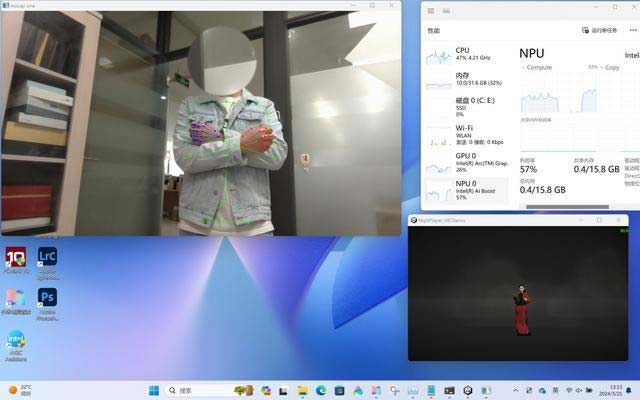This screenshot has width=640, height=400.
Task: Select the CPU performance item
Action: click(466, 55)
